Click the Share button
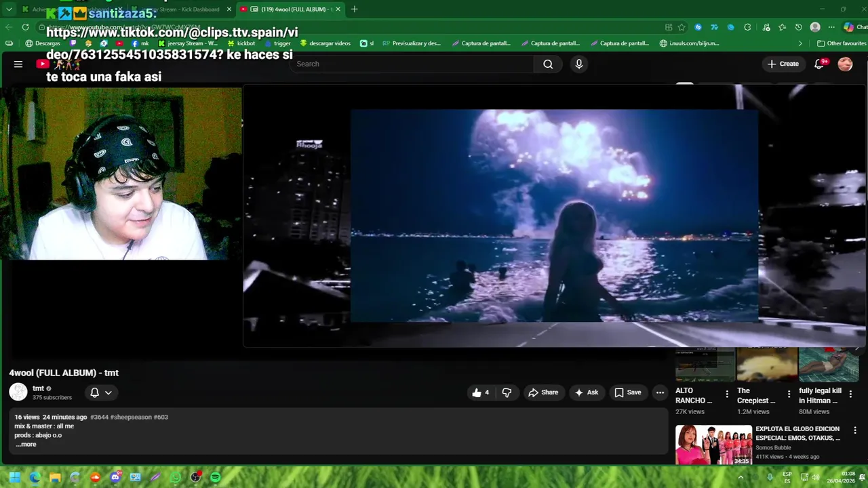 [543, 392]
